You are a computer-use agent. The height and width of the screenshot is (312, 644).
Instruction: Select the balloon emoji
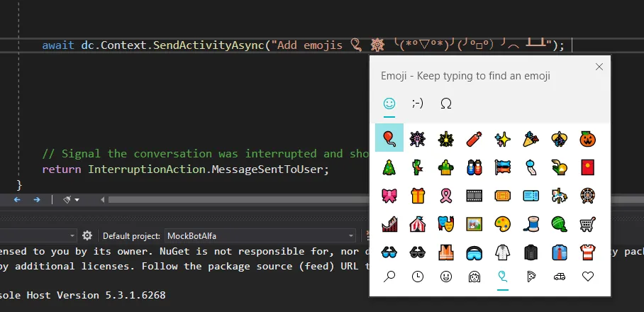point(389,138)
